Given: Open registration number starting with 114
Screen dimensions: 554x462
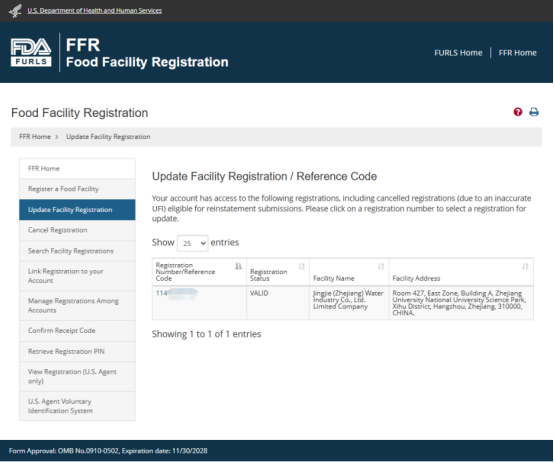Looking at the screenshot, I should point(176,293).
